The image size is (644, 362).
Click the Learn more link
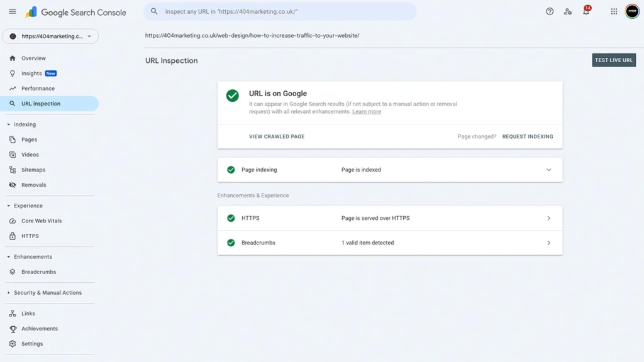[367, 112]
